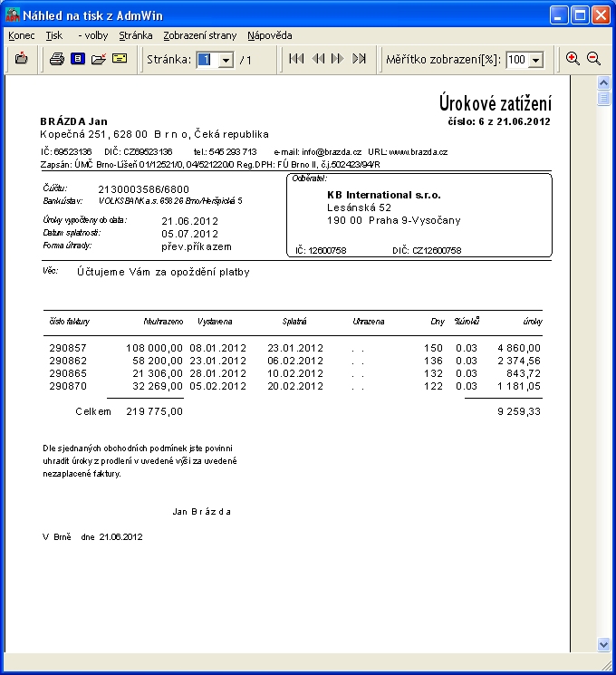616x675 pixels.
Task: Zoom in with the magnifier plus icon
Action: click(x=573, y=59)
